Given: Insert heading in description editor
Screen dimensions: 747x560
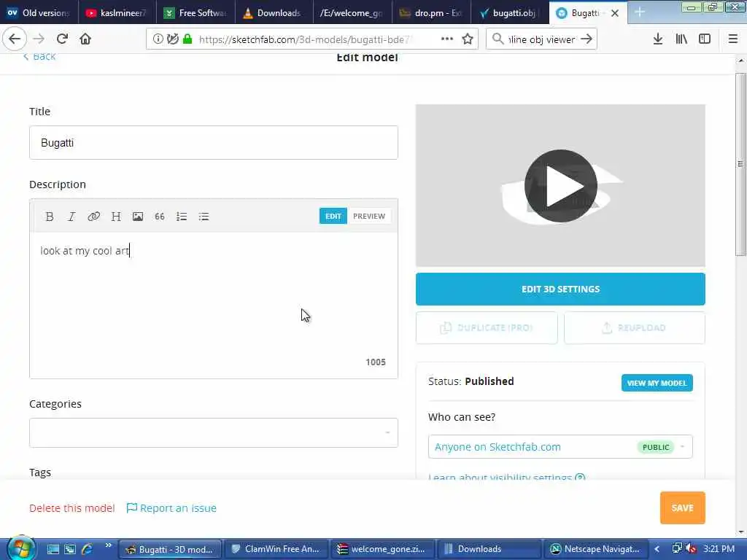Looking at the screenshot, I should 116,217.
